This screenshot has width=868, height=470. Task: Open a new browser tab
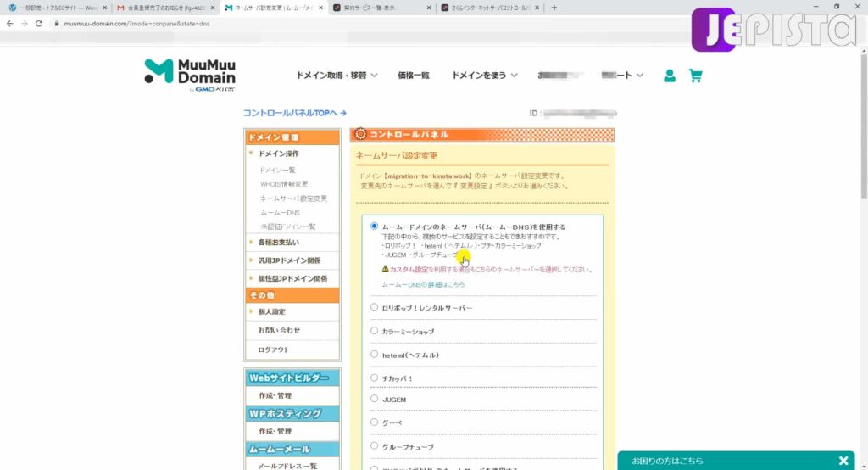[554, 8]
